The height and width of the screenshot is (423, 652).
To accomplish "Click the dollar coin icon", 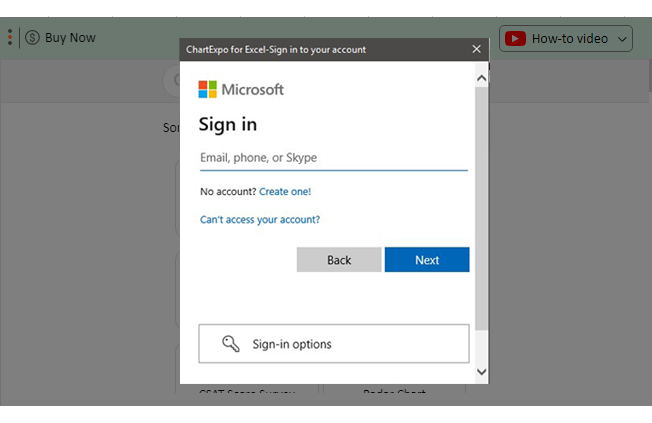I will 32,38.
